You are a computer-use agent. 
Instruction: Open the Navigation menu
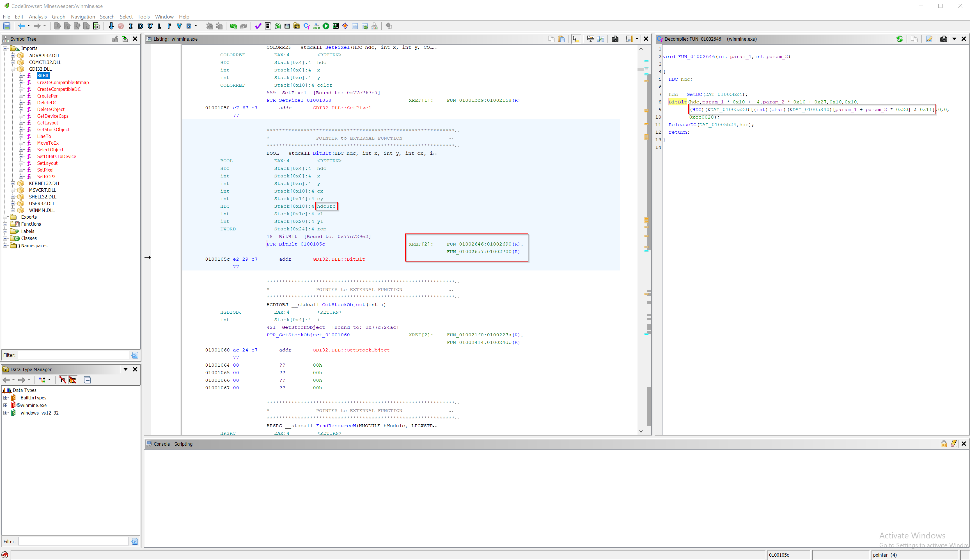82,17
